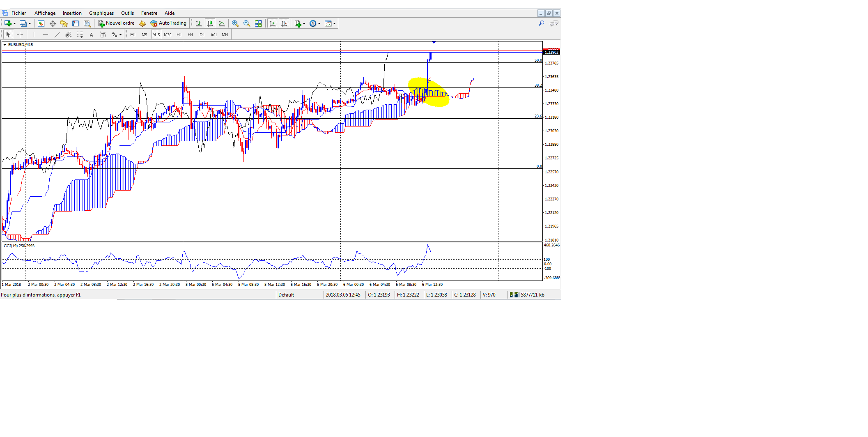This screenshot has width=868, height=437.
Task: Select the Text Label tool
Action: tap(103, 34)
